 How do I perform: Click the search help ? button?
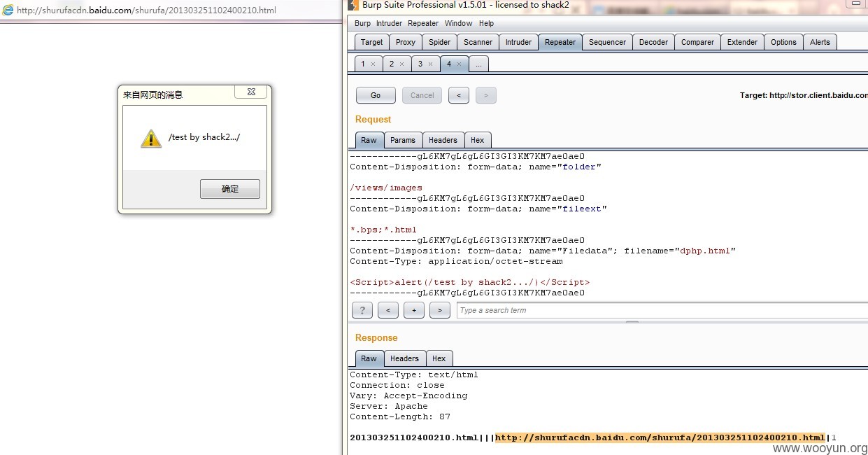(x=362, y=310)
